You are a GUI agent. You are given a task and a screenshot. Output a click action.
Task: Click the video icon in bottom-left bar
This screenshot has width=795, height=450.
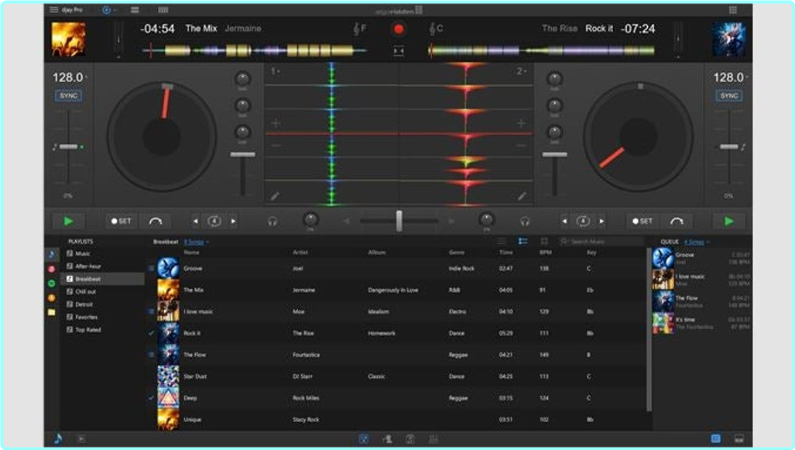click(82, 439)
